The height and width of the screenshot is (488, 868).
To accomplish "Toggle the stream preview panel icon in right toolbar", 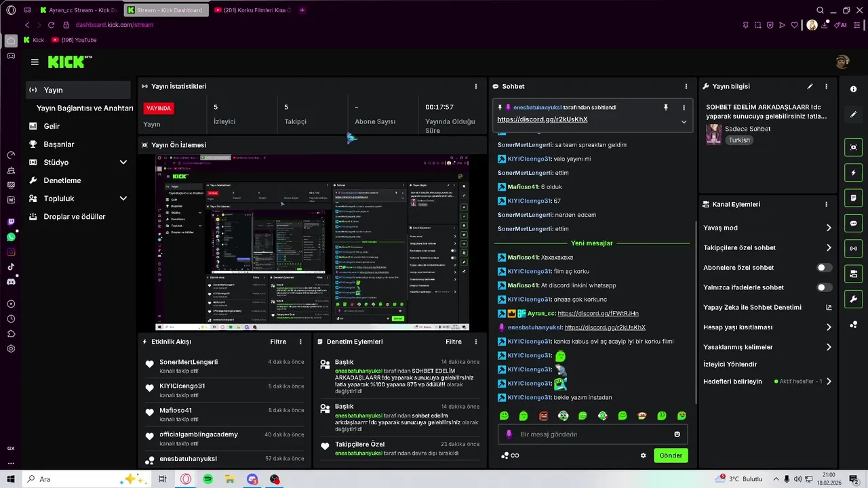I will point(853,147).
